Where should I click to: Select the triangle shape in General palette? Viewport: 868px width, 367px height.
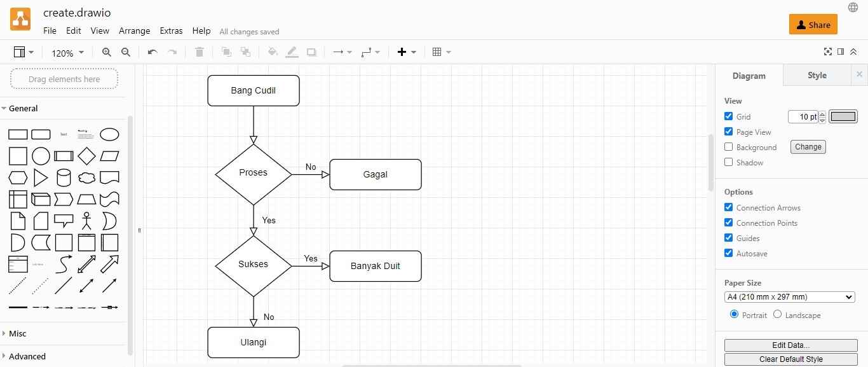tap(41, 177)
